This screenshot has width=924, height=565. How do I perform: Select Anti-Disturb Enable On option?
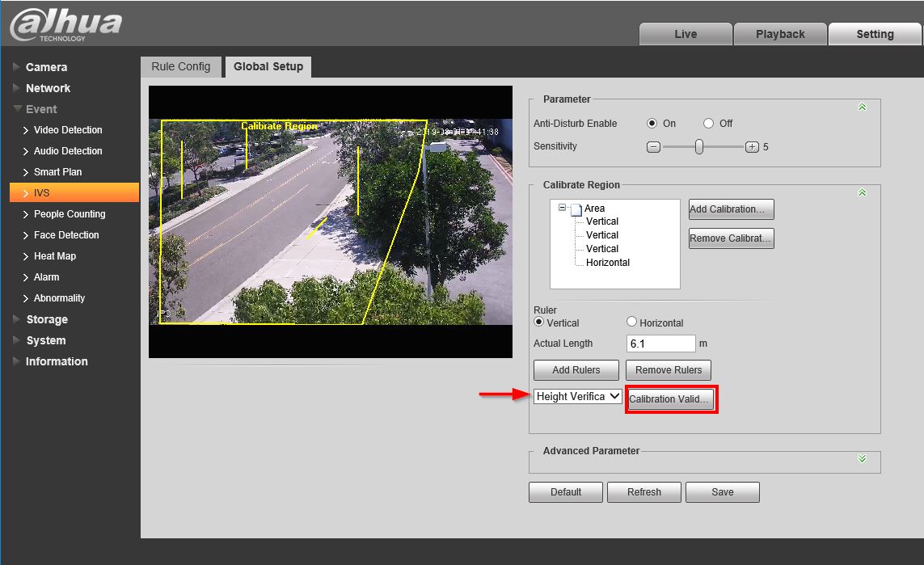652,124
